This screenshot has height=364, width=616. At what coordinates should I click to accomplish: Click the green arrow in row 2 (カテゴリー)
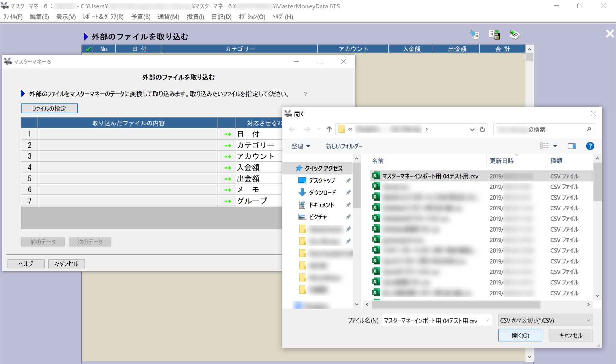pyautogui.click(x=227, y=145)
